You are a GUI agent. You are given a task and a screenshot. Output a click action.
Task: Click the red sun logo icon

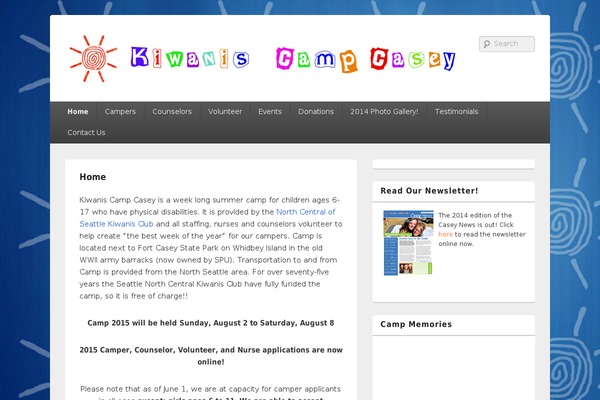tap(93, 58)
